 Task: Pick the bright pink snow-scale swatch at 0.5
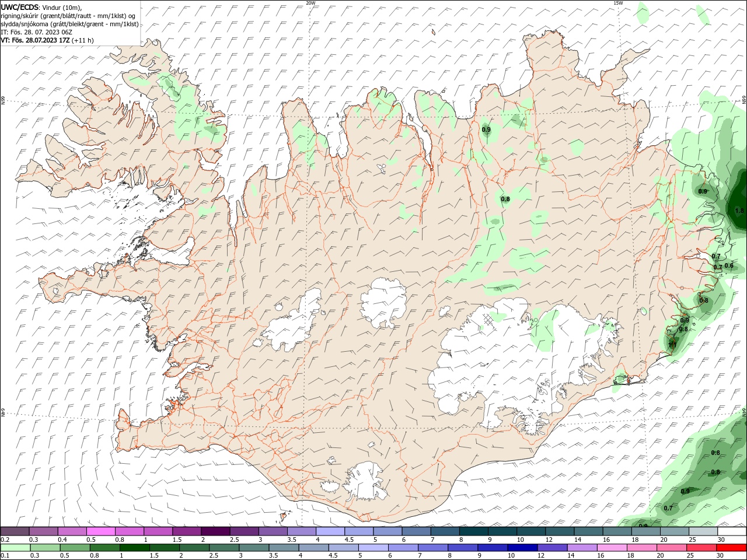[x=100, y=531]
